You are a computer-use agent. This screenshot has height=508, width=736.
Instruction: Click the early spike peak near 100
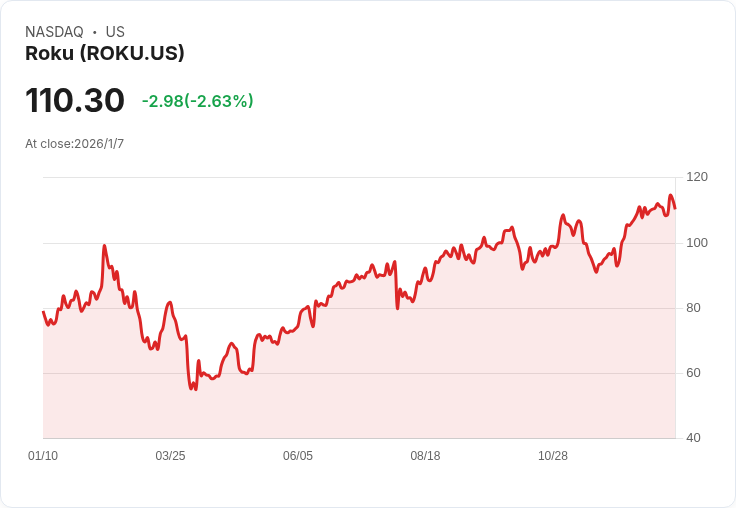pos(104,245)
